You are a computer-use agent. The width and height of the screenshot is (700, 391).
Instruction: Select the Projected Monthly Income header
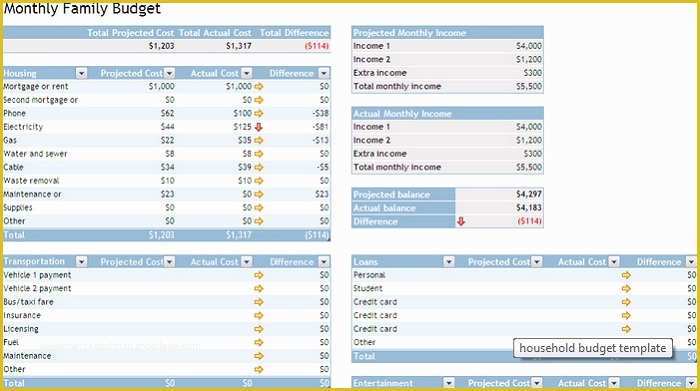click(x=409, y=33)
